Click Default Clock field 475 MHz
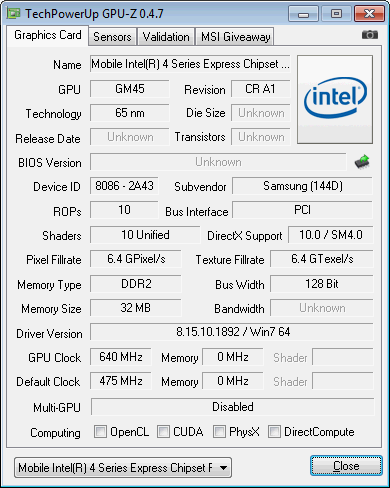Screen dimensions: 390x488 click(x=121, y=381)
